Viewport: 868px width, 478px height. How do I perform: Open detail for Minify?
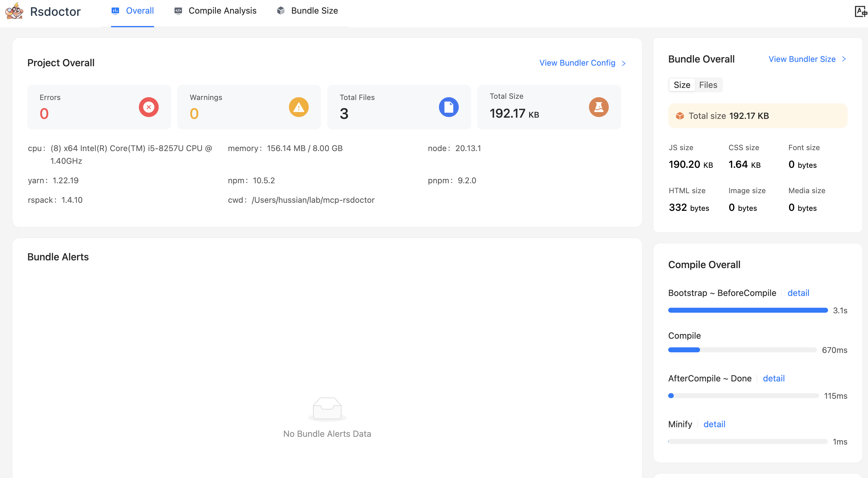coord(714,424)
